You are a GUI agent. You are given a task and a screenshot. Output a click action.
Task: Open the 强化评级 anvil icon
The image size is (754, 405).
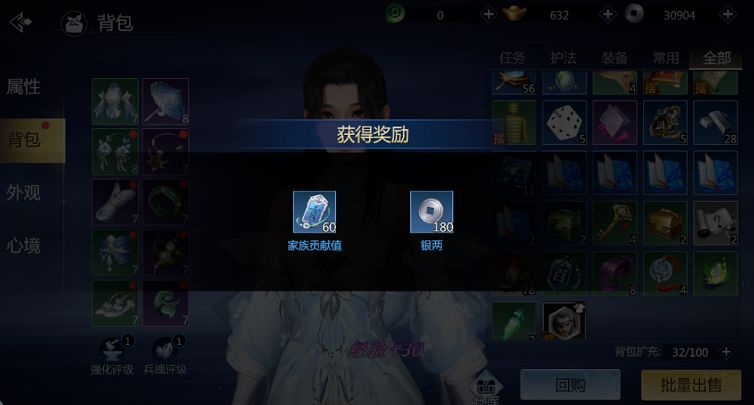[113, 350]
